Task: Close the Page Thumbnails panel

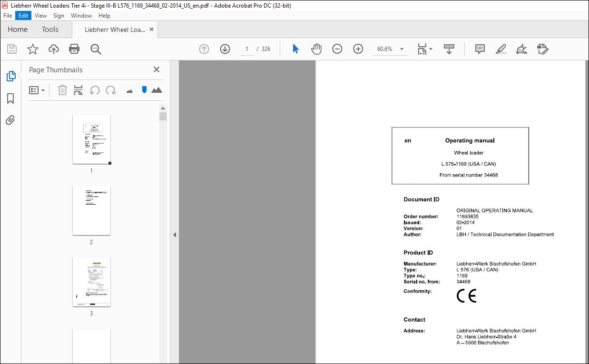Action: click(157, 69)
